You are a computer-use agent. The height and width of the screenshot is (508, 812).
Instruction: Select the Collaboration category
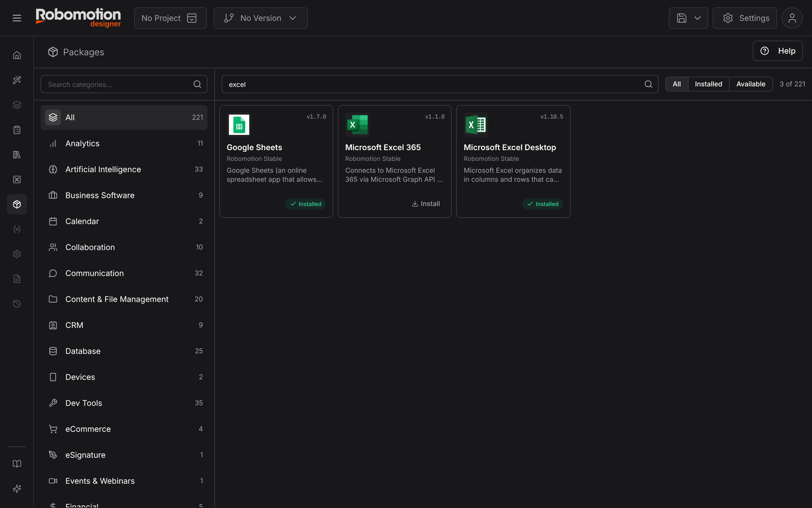[x=124, y=247]
